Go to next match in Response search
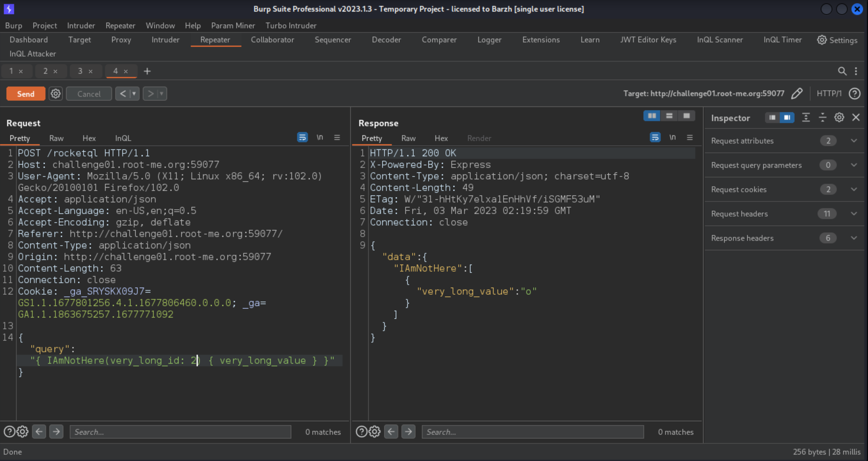 tap(408, 431)
